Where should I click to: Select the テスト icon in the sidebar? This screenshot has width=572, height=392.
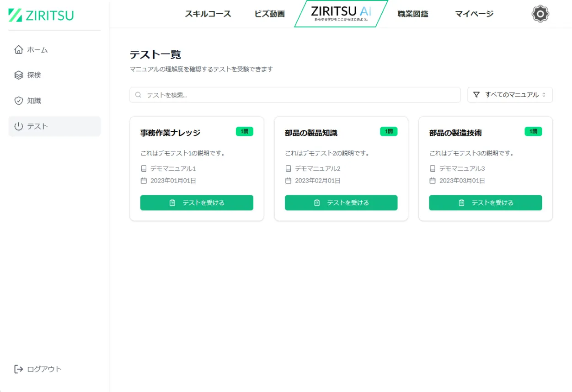tap(18, 126)
